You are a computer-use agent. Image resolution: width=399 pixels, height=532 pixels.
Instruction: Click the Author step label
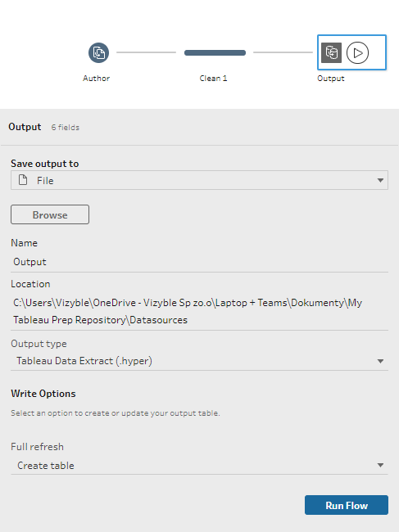[x=96, y=79]
